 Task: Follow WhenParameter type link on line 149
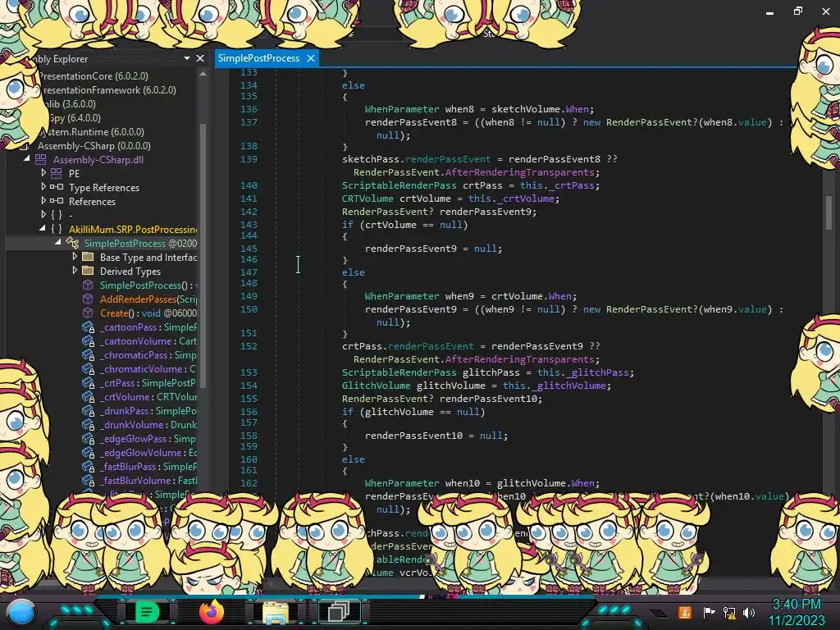[402, 295]
